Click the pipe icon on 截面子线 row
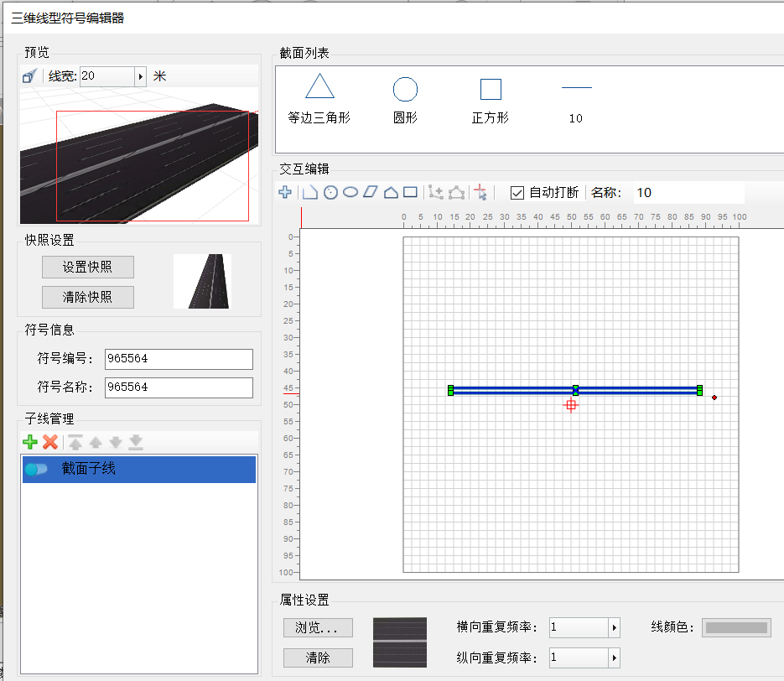 [36, 469]
